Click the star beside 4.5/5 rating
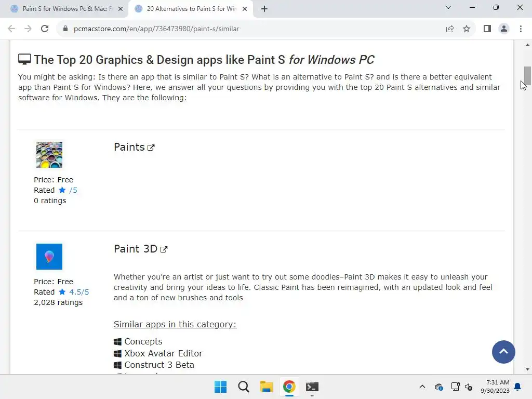This screenshot has height=399, width=532. [x=62, y=292]
